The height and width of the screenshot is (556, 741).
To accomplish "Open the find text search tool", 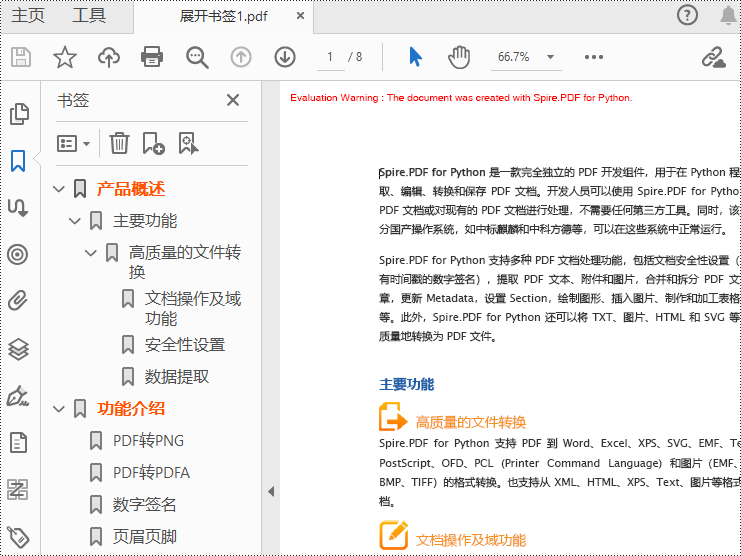I will click(197, 58).
